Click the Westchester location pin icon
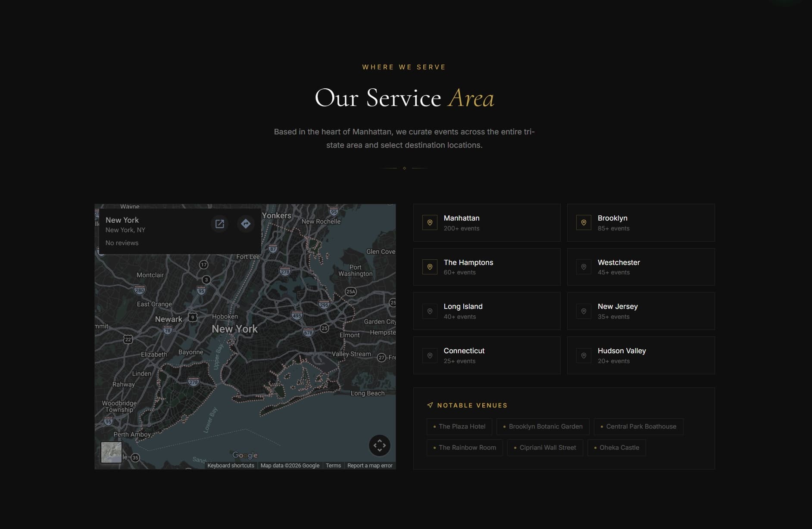 click(x=584, y=267)
